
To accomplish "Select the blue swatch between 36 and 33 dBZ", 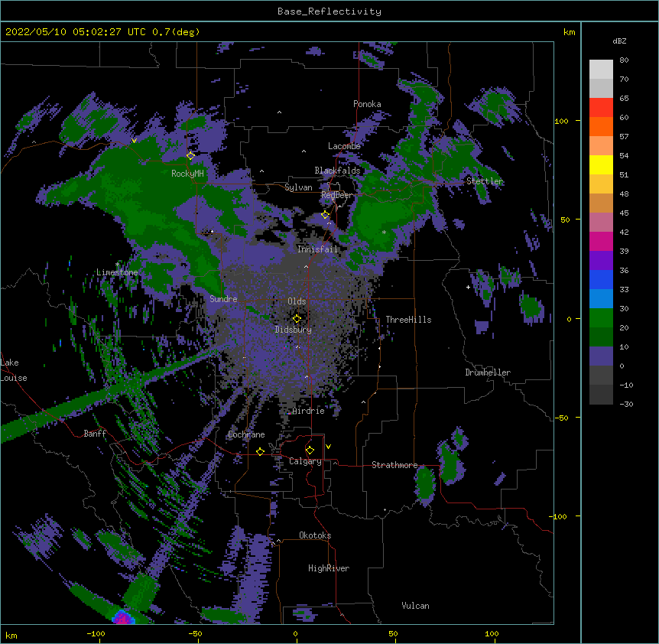I will 601,279.
